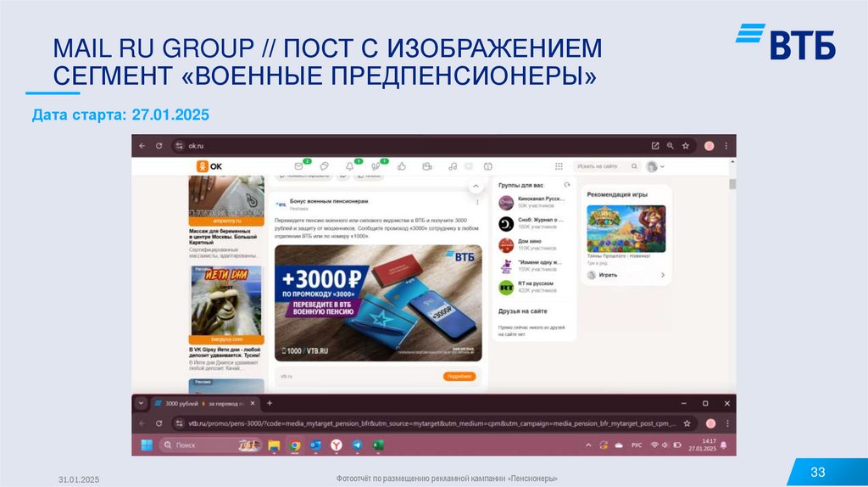This screenshot has width=868, height=487.
Task: Open Yandex Browser from the taskbar
Action: click(x=337, y=445)
